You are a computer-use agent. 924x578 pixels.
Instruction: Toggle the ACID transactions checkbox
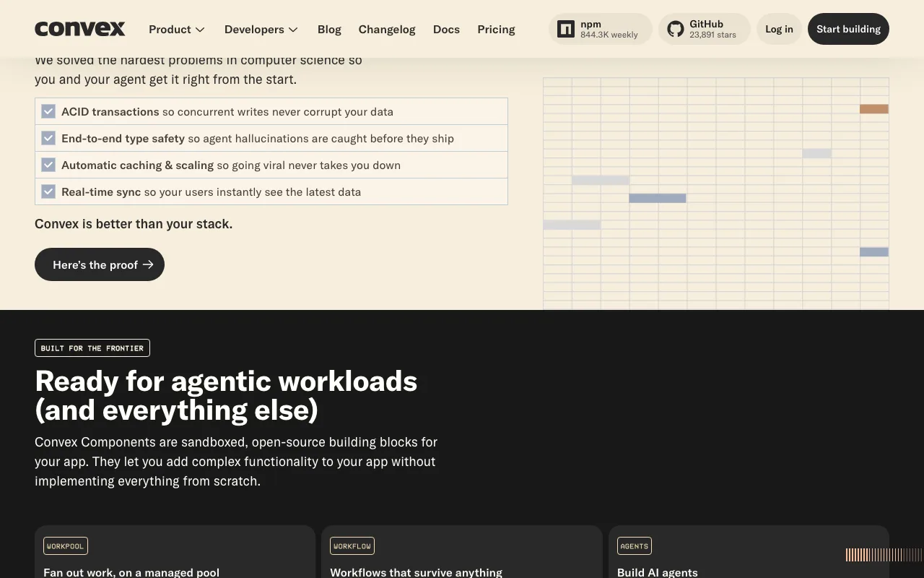tap(48, 111)
